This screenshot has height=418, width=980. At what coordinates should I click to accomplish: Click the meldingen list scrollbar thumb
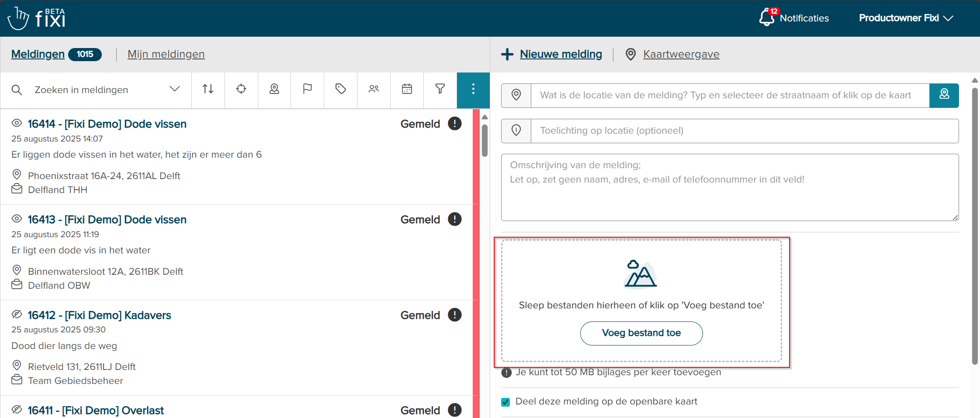pos(485,140)
